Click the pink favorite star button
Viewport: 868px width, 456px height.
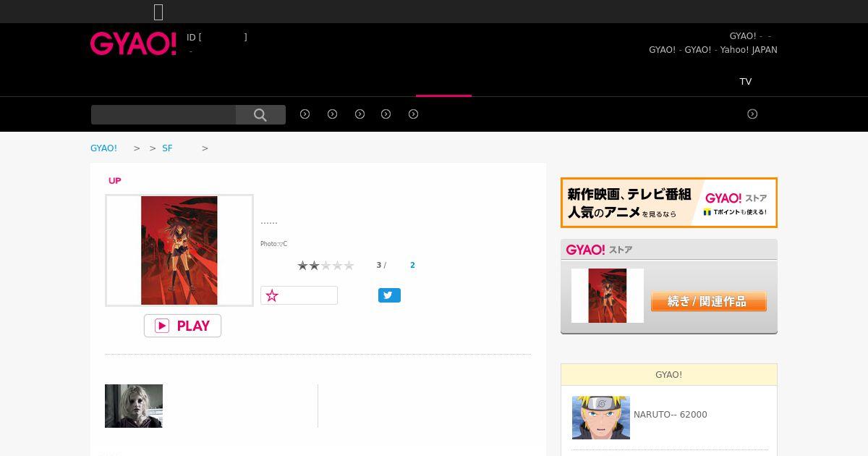click(x=299, y=295)
